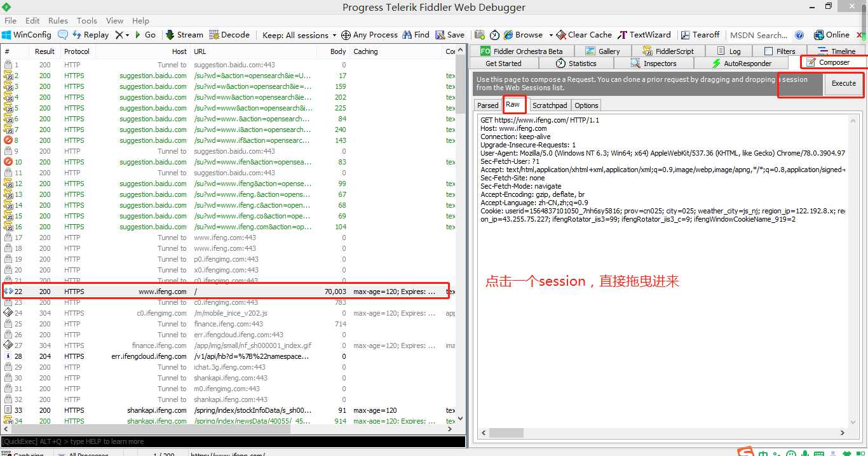Click info icon of session 28
The height and width of the screenshot is (456, 868).
[x=8, y=356]
